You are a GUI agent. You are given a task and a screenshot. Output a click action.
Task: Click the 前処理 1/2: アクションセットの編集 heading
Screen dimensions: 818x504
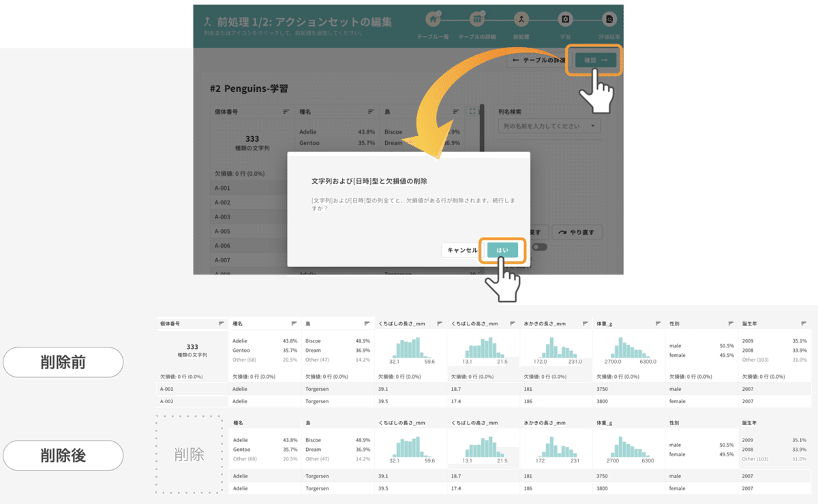point(303,22)
